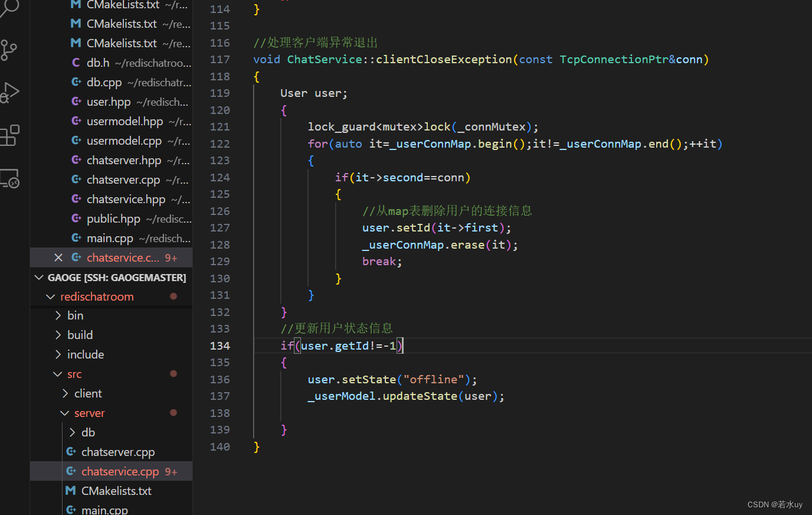The image size is (812, 515).
Task: Click the TcpConnectionPtr type in line 117
Action: pyautogui.click(x=614, y=59)
